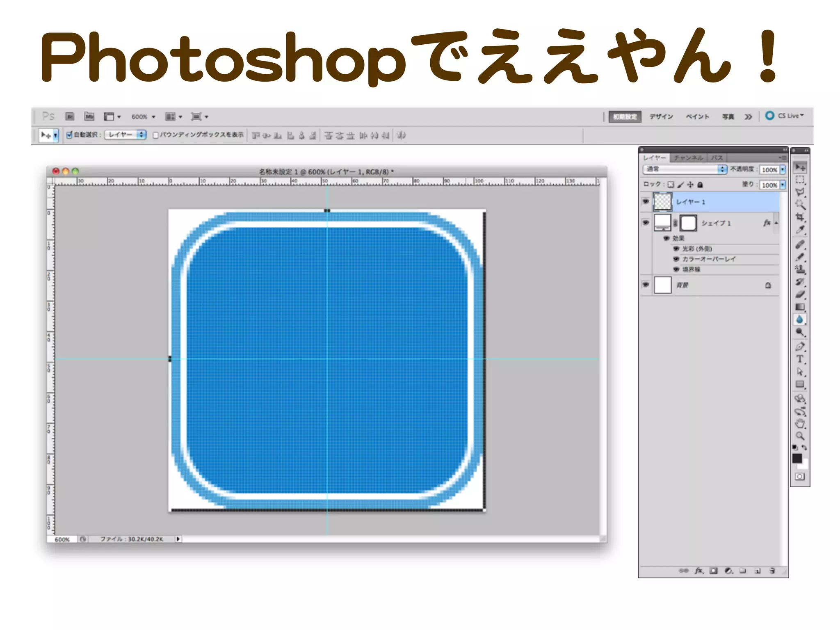This screenshot has height=630, width=840.
Task: Open the arrange documents dropdown
Action: click(x=173, y=117)
